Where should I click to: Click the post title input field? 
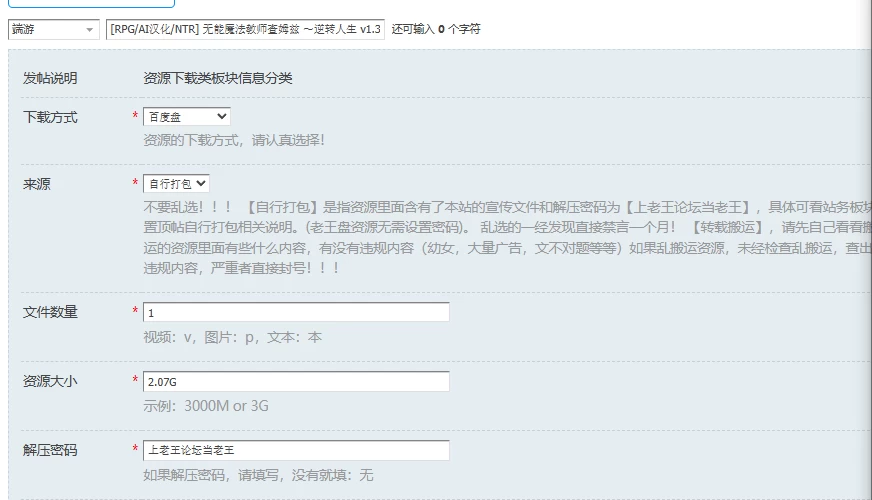click(245, 29)
